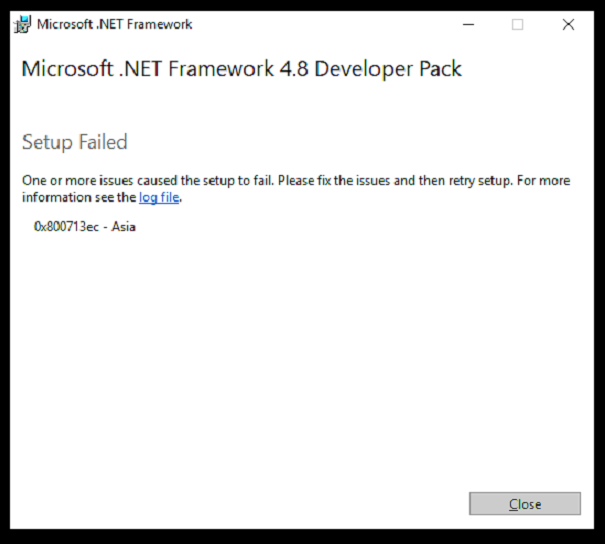Viewport: 605px width, 544px height.
Task: Click the text "information see the"
Action: (x=79, y=198)
